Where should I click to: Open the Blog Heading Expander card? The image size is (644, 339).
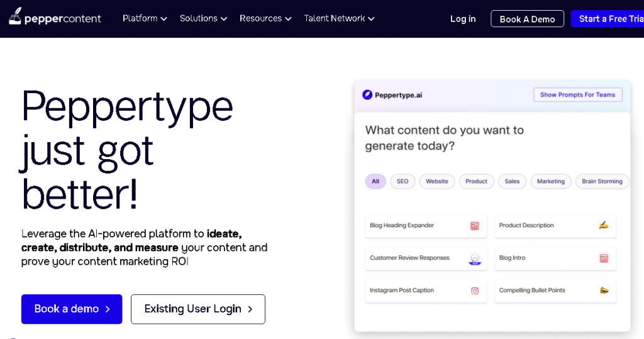(426, 226)
